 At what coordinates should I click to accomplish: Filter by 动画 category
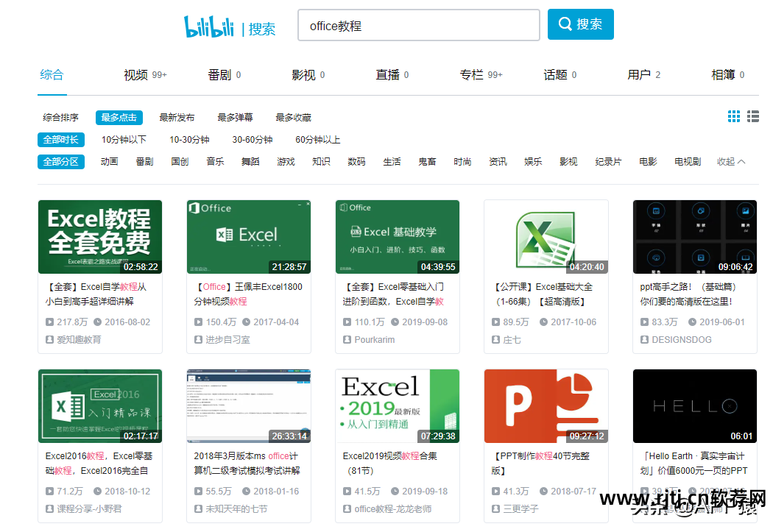click(x=110, y=162)
